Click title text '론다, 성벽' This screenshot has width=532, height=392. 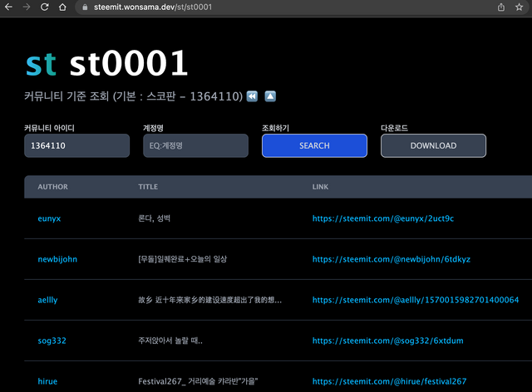[154, 218]
